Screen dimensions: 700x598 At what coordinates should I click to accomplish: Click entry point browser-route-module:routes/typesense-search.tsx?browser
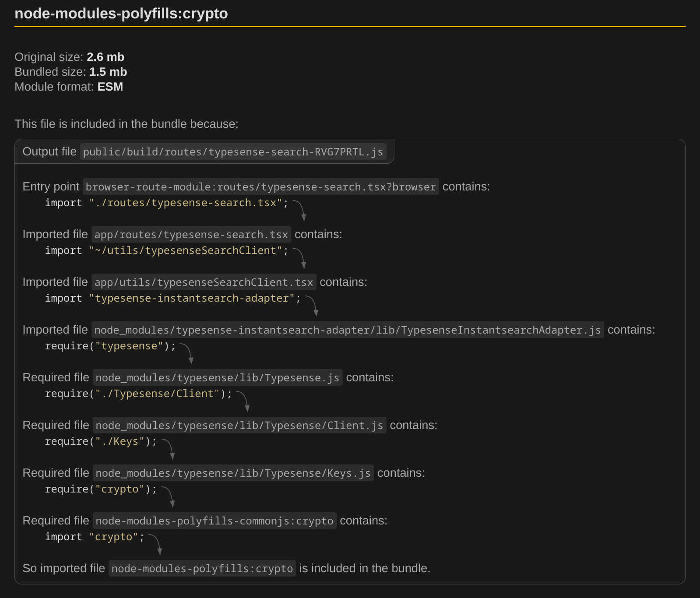261,186
